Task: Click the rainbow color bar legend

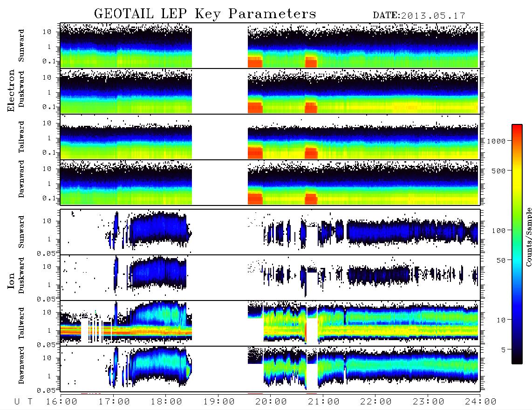Action: point(517,244)
